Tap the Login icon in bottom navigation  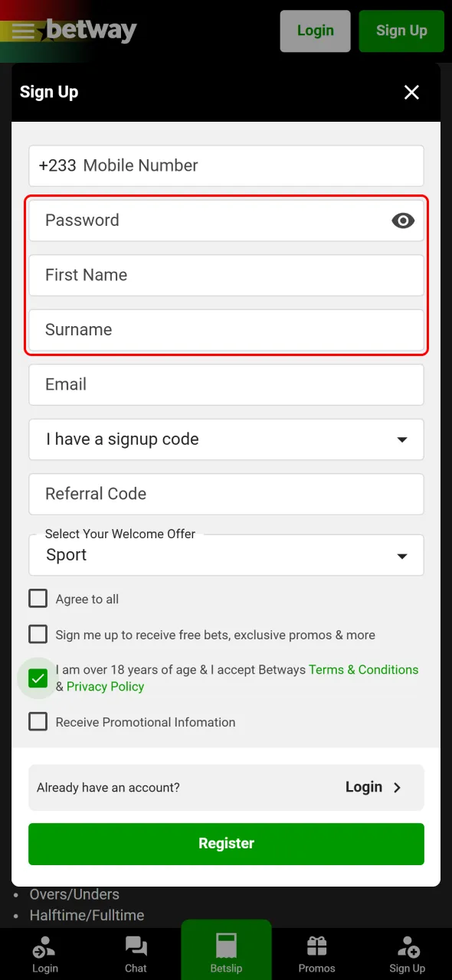(x=44, y=949)
